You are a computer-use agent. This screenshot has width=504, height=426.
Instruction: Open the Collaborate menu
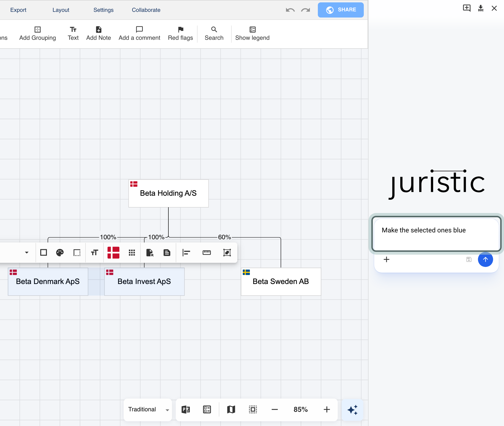146,10
